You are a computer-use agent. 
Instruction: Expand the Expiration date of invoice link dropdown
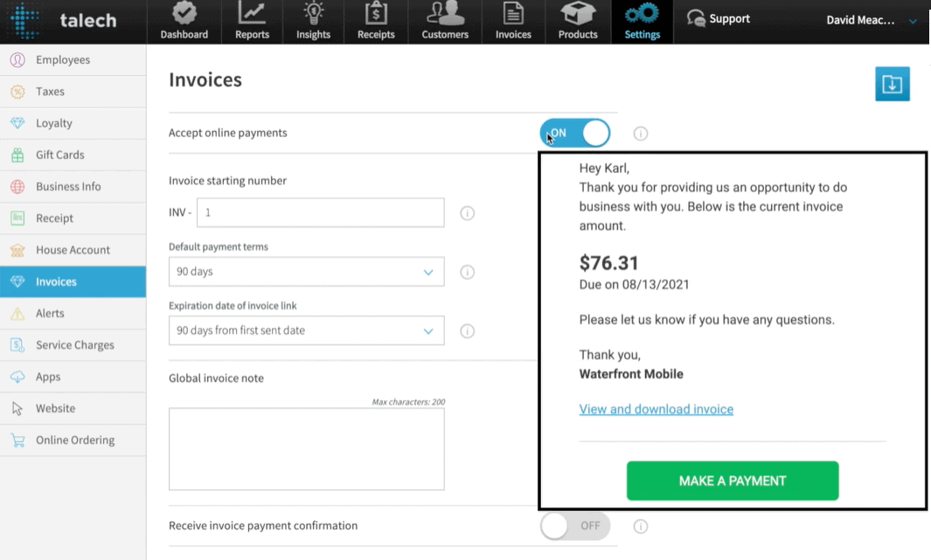(x=306, y=330)
